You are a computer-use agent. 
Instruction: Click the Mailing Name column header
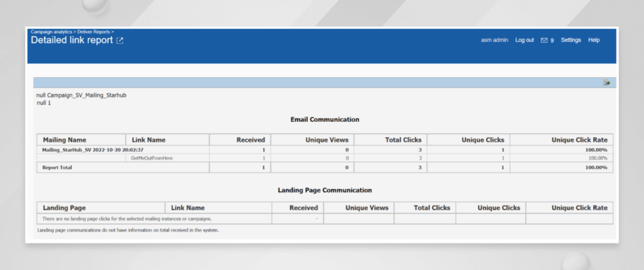coord(64,140)
